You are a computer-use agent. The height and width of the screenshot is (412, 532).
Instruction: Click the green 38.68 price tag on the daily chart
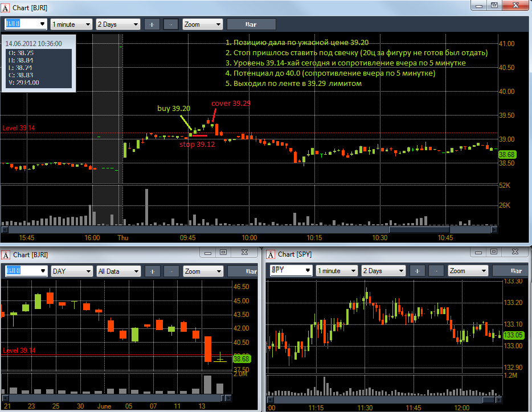click(242, 359)
